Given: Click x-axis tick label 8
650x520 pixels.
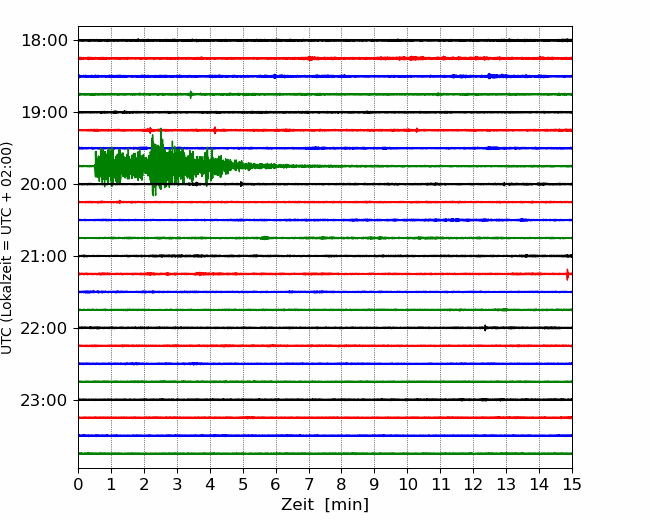Looking at the screenshot, I should [x=342, y=484].
